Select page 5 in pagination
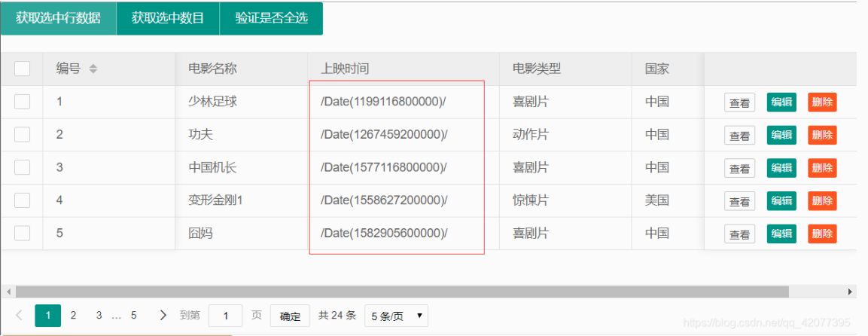The height and width of the screenshot is (336, 868). [x=133, y=316]
